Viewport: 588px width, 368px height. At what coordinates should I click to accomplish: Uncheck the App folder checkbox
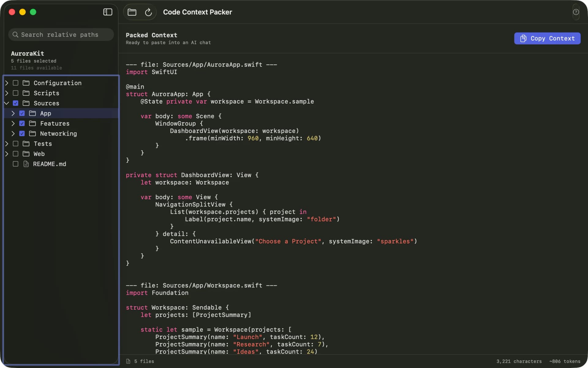pos(22,113)
